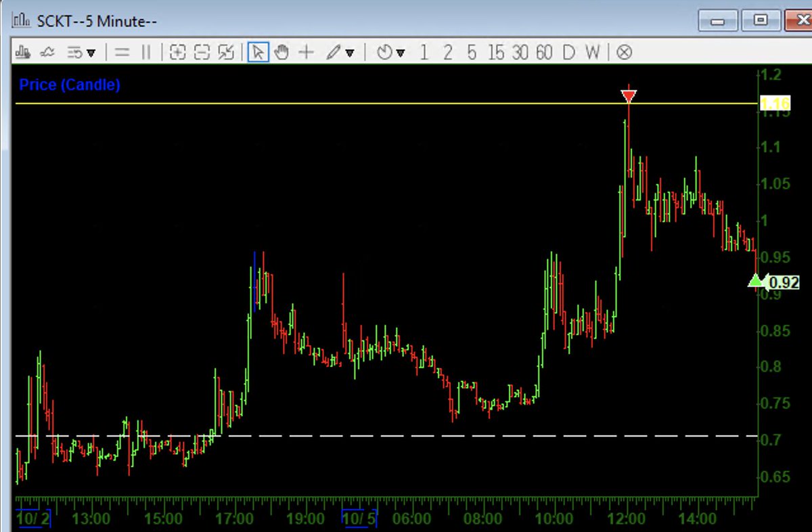Viewport: 812px width, 532px height.
Task: Click the 0.75 price axis label
Action: click(x=776, y=403)
